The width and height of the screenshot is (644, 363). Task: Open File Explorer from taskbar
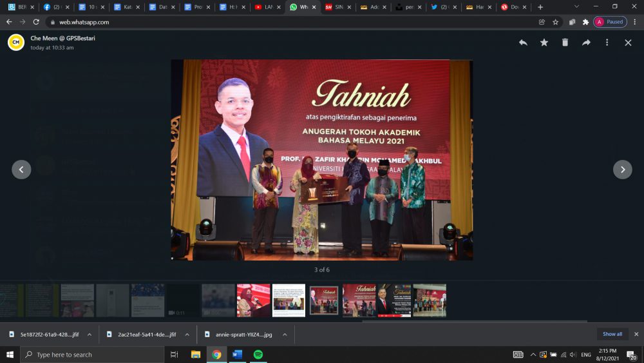point(196,355)
